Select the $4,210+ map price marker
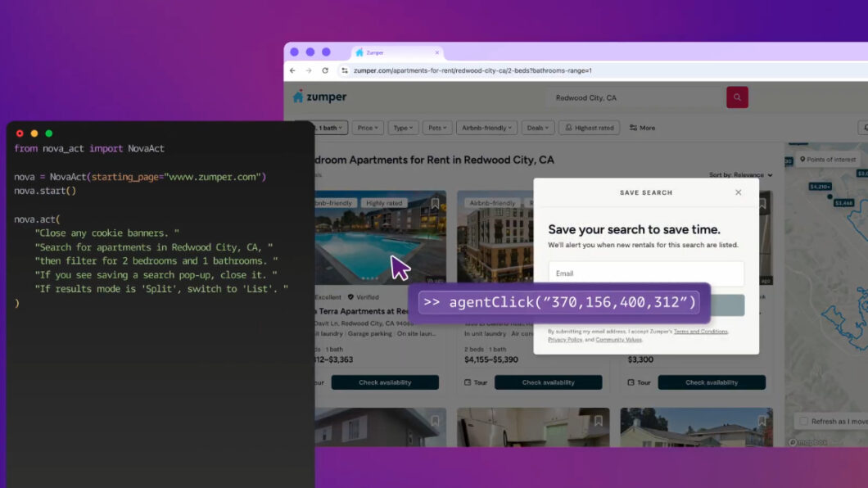Viewport: 868px width, 488px height. 820,187
